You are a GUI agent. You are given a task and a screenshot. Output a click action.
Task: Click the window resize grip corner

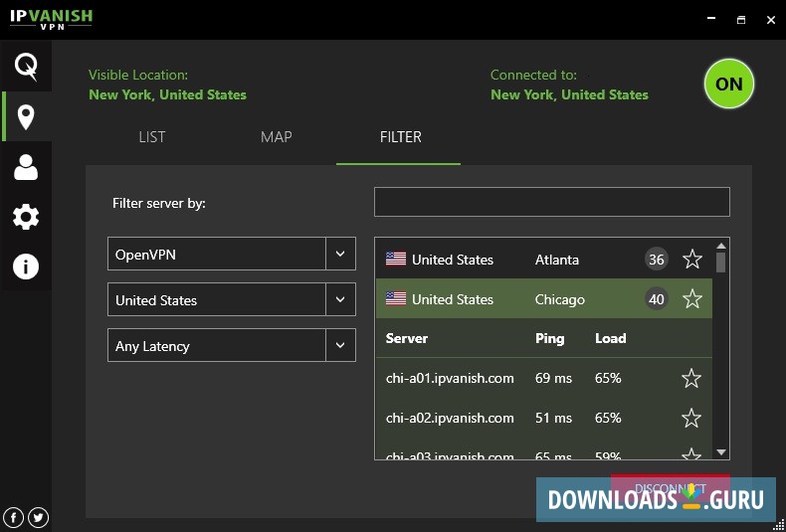click(778, 525)
